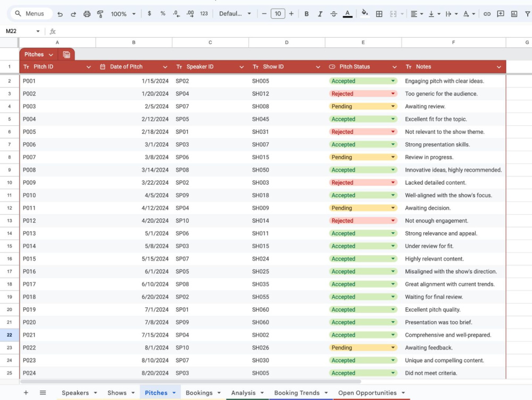Toggle strikethrough formatting

[334, 14]
